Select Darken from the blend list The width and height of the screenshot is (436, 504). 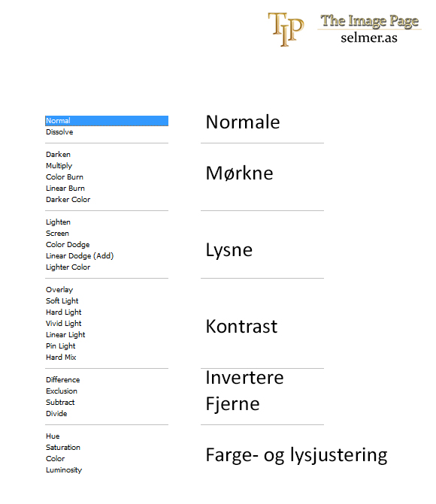click(58, 154)
